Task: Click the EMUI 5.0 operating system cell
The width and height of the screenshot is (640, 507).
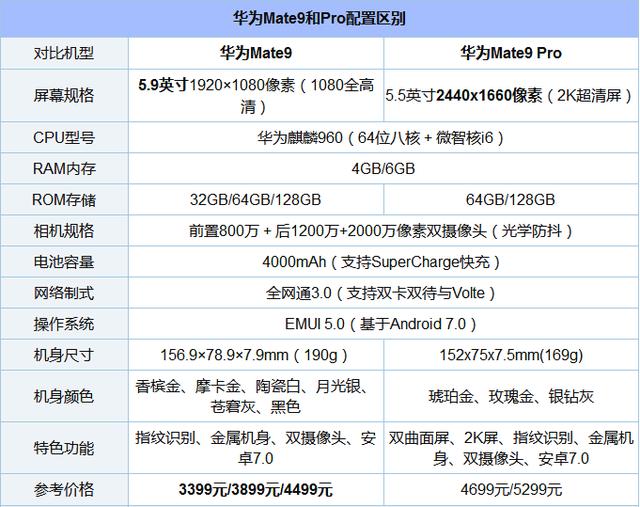Action: tap(381, 324)
